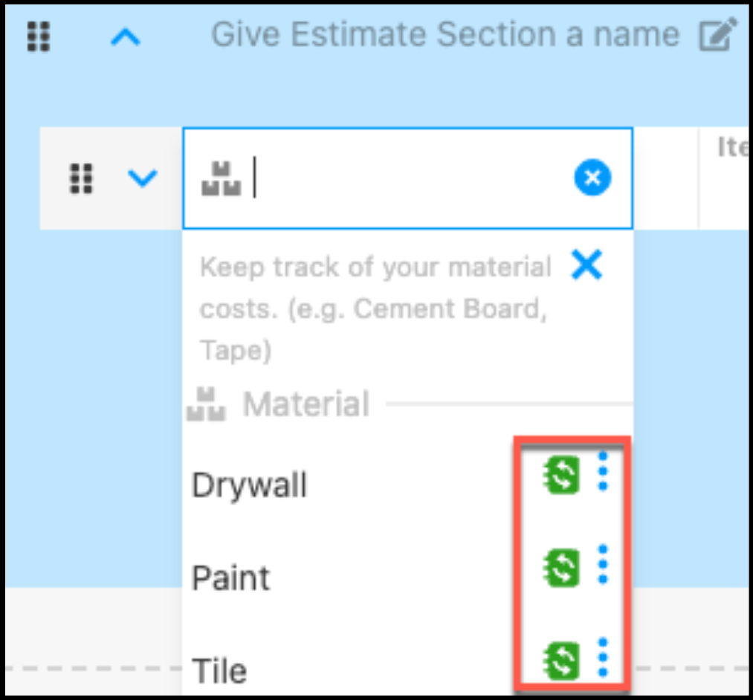This screenshot has height=700, width=753.
Task: Click the line item drag handle icon
Action: coord(80,178)
